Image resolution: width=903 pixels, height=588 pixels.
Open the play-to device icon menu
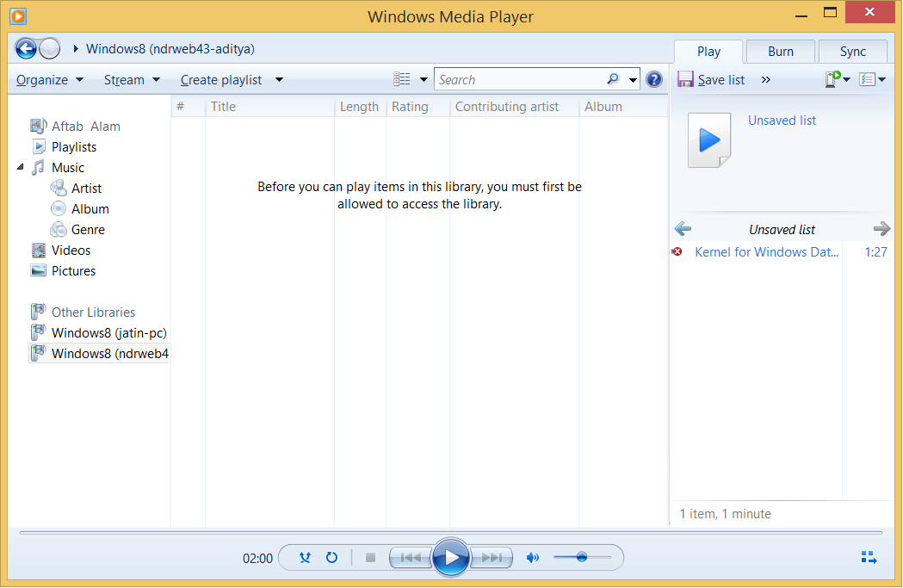coord(833,78)
